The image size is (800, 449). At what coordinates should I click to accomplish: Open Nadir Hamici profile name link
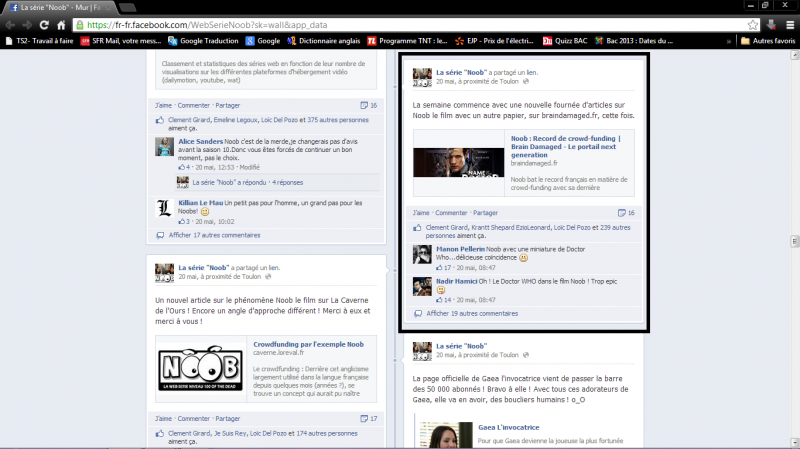tap(457, 281)
